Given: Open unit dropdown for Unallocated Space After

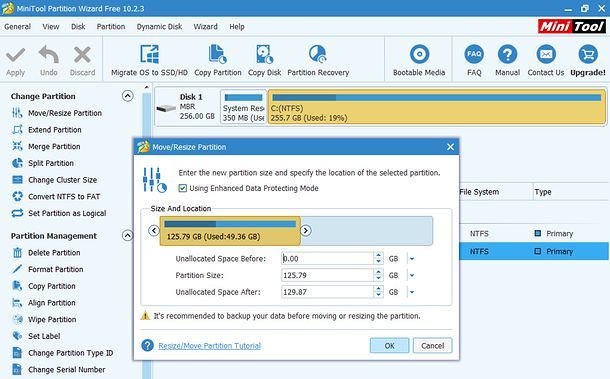Looking at the screenshot, I should (x=412, y=292).
